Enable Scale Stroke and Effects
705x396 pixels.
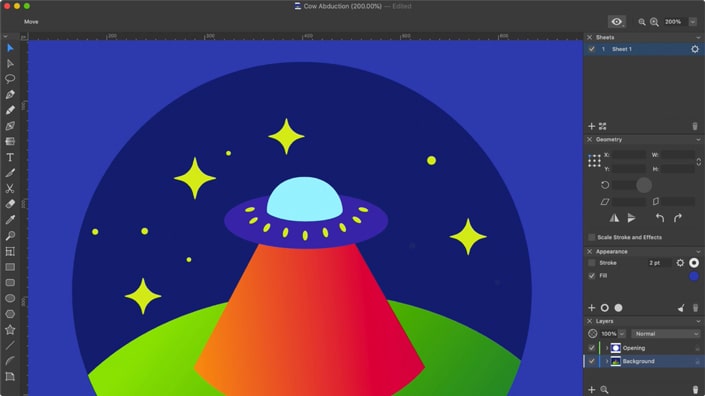(592, 237)
